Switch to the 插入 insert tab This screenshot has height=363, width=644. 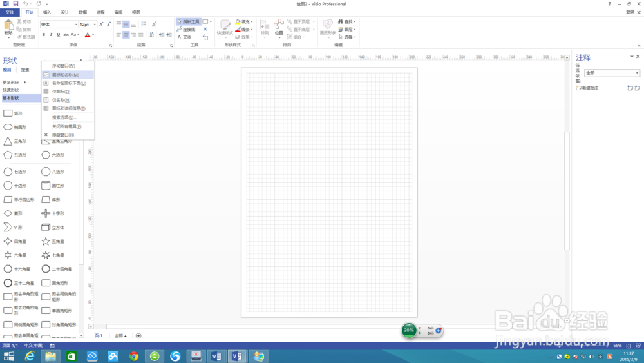click(x=47, y=12)
